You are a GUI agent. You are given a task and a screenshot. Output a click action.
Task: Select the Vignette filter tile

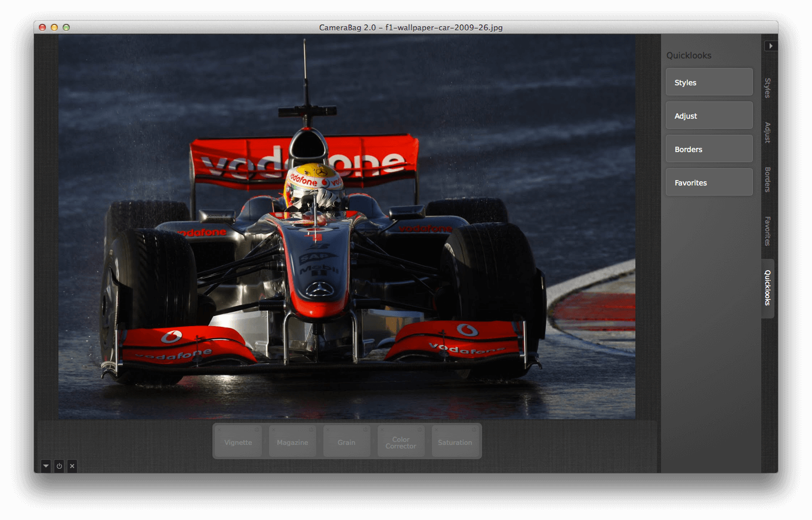pyautogui.click(x=238, y=441)
